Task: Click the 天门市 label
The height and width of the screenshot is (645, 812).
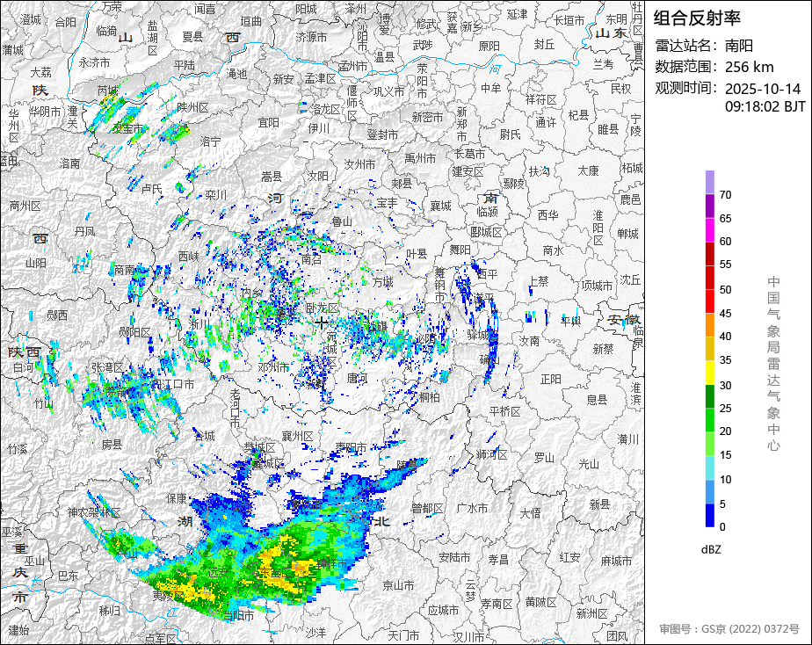Action: coord(403,634)
